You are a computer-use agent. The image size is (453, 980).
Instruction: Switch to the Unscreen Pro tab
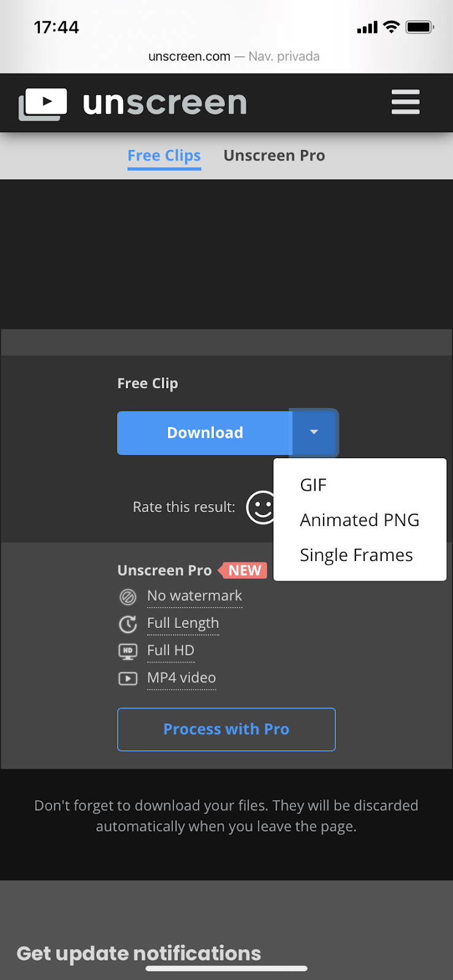pos(274,155)
